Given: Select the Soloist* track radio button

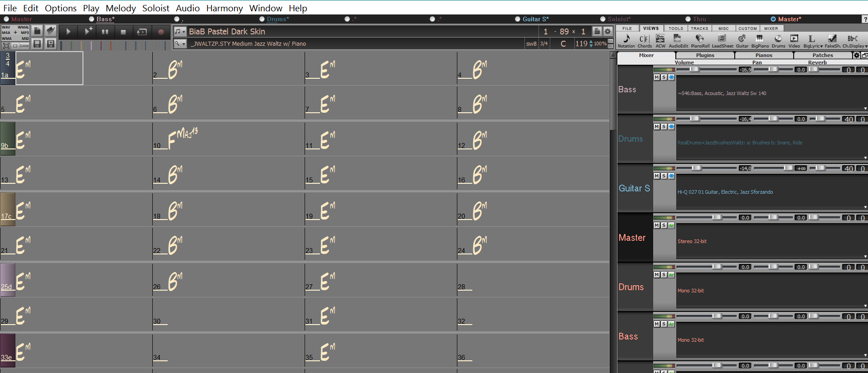Looking at the screenshot, I should (x=603, y=19).
